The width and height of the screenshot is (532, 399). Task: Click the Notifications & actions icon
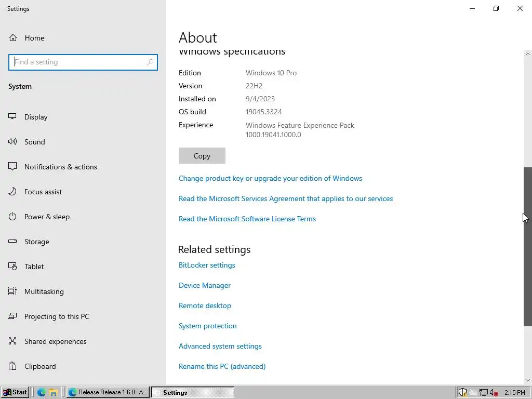pyautogui.click(x=12, y=166)
